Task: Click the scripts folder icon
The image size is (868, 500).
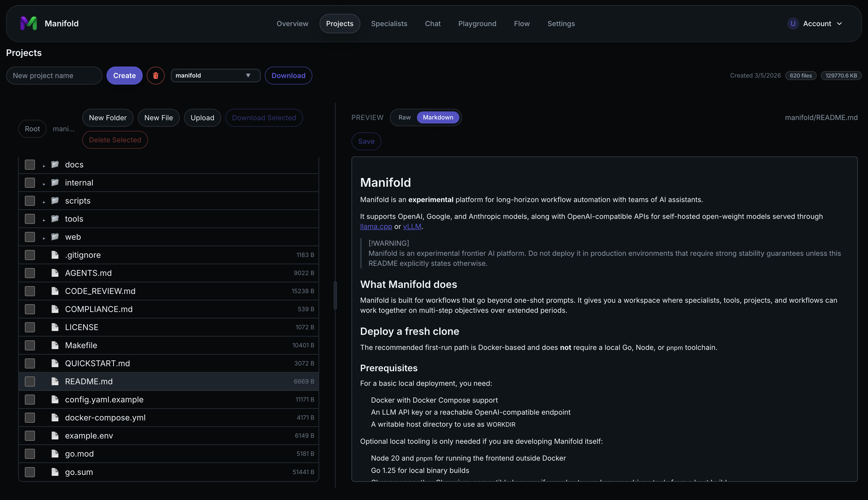Action: pos(55,201)
